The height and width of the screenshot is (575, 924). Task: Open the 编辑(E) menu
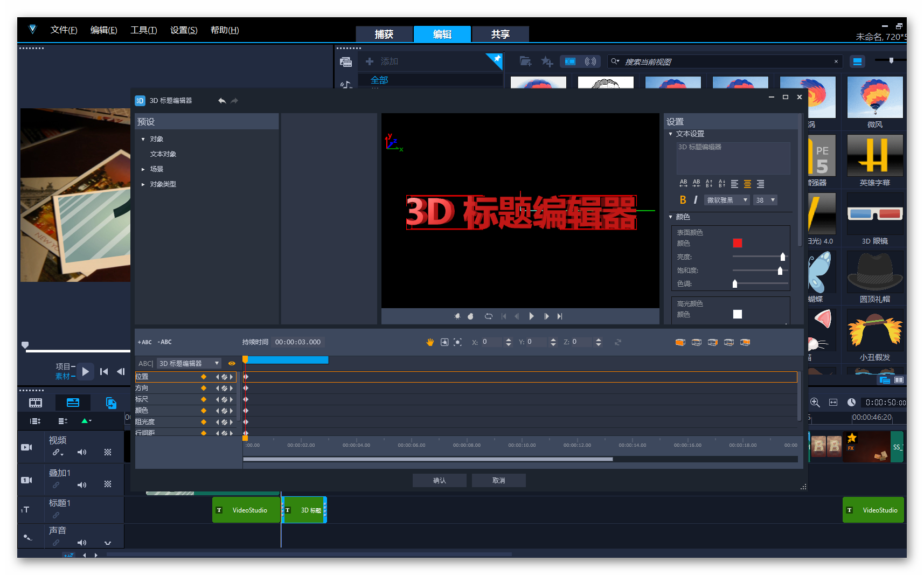click(x=103, y=30)
